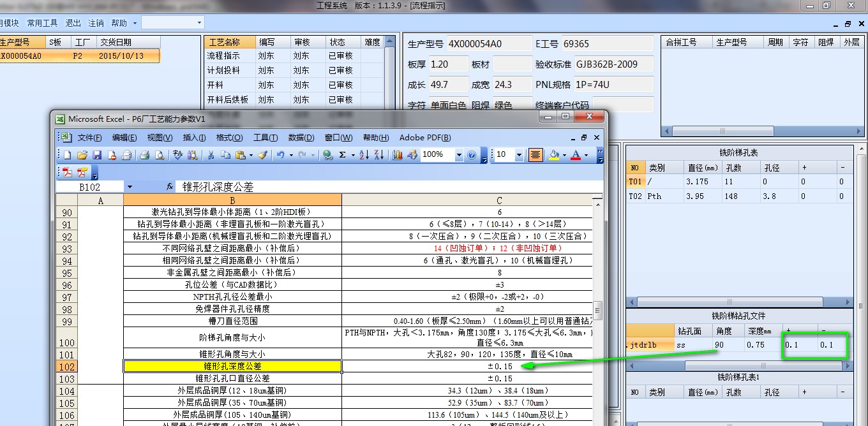Open the 格式(O) menu in Excel

[229, 138]
